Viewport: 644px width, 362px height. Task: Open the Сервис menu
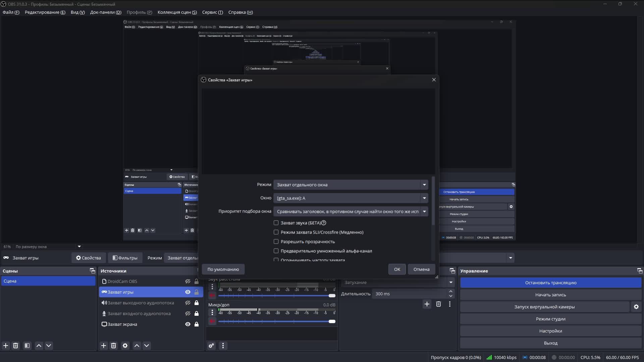[x=212, y=12]
